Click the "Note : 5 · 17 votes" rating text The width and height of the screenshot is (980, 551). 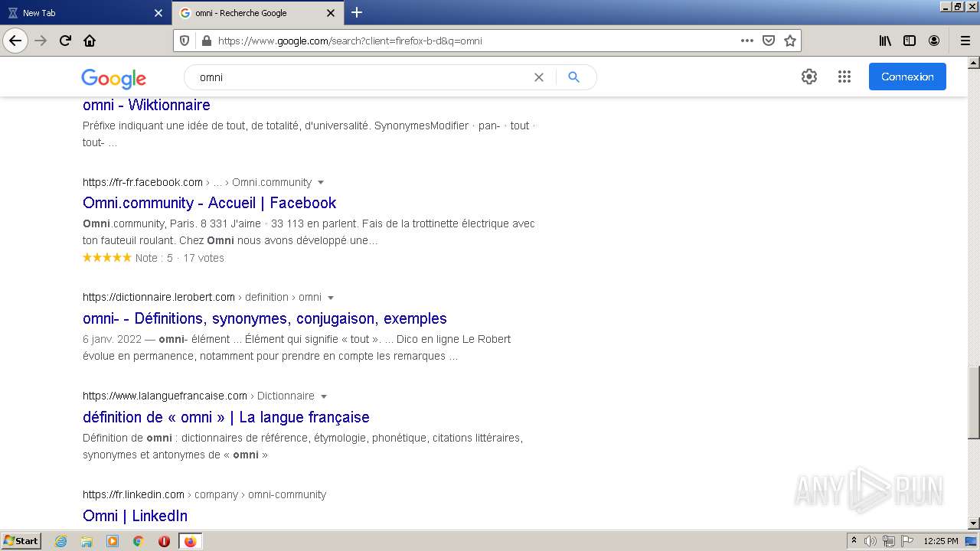180,258
